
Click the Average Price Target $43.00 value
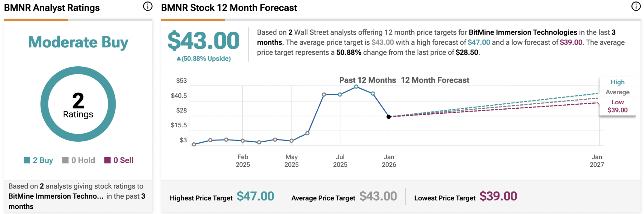[x=378, y=196]
